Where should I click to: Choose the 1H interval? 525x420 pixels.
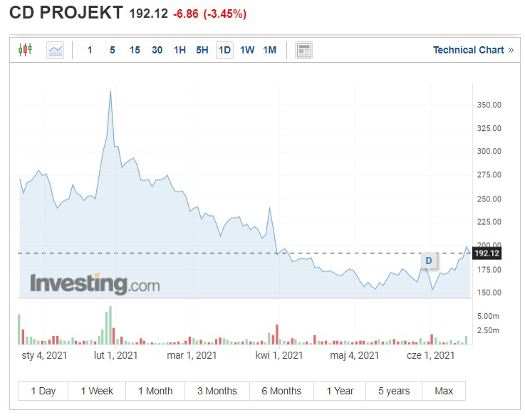(180, 51)
